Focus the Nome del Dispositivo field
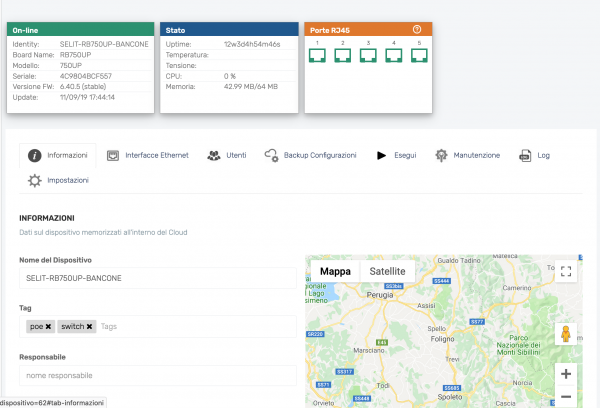 tap(158, 278)
